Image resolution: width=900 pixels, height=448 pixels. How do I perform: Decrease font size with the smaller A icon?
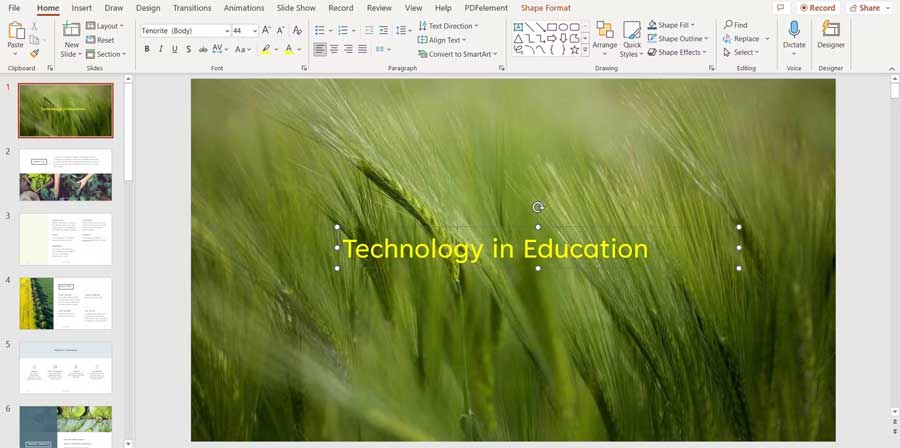[x=281, y=30]
